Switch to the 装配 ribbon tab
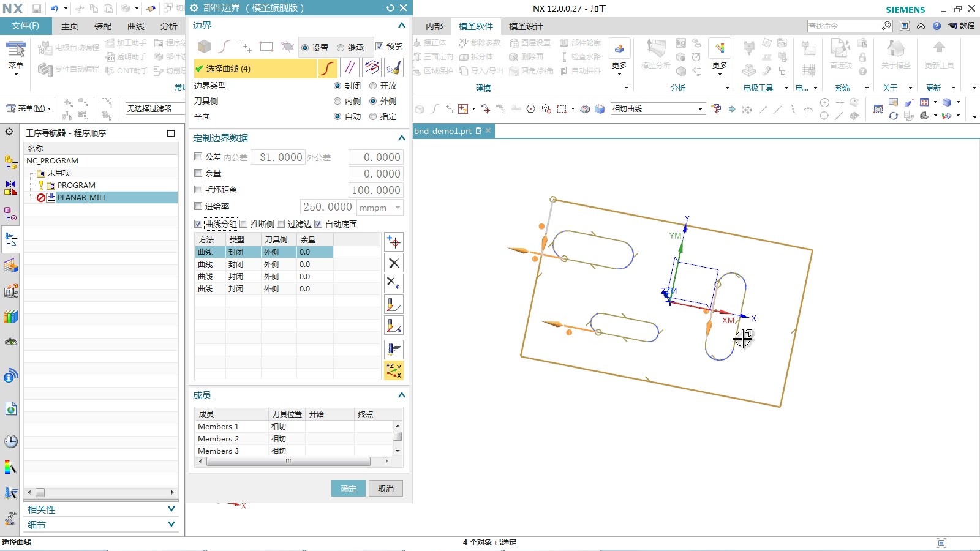Screen dimensions: 980x551 pos(103,26)
